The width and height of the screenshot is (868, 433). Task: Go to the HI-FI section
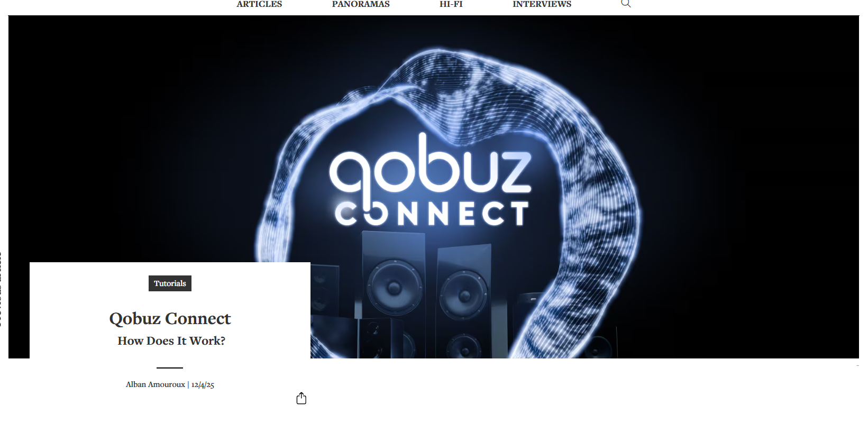(x=451, y=4)
